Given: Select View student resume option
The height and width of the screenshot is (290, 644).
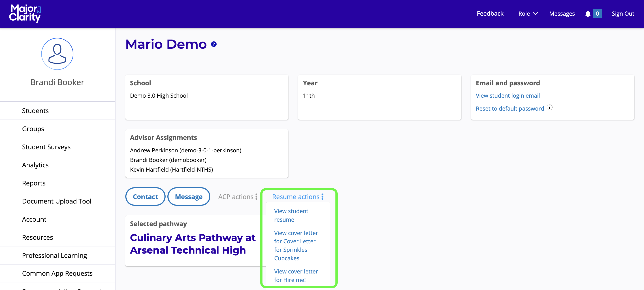Looking at the screenshot, I should (x=291, y=215).
